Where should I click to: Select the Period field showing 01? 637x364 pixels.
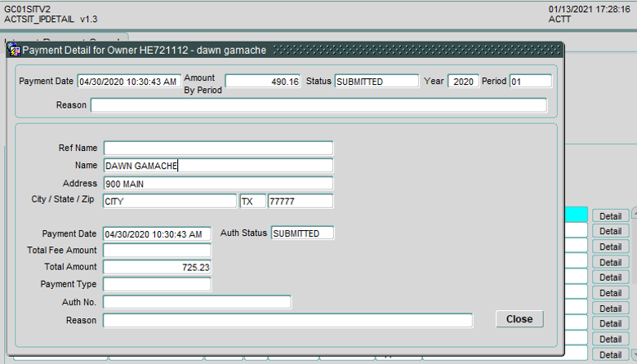[530, 82]
